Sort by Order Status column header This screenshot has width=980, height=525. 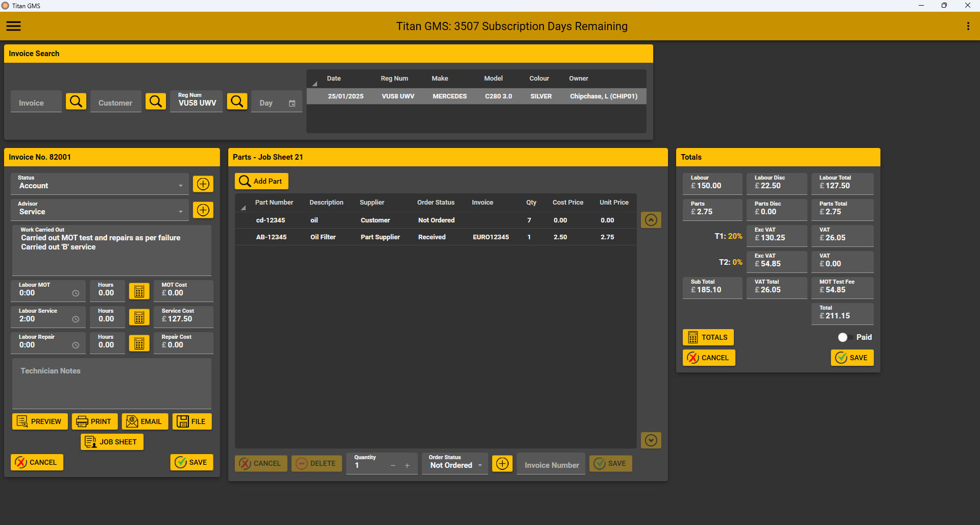click(x=436, y=203)
